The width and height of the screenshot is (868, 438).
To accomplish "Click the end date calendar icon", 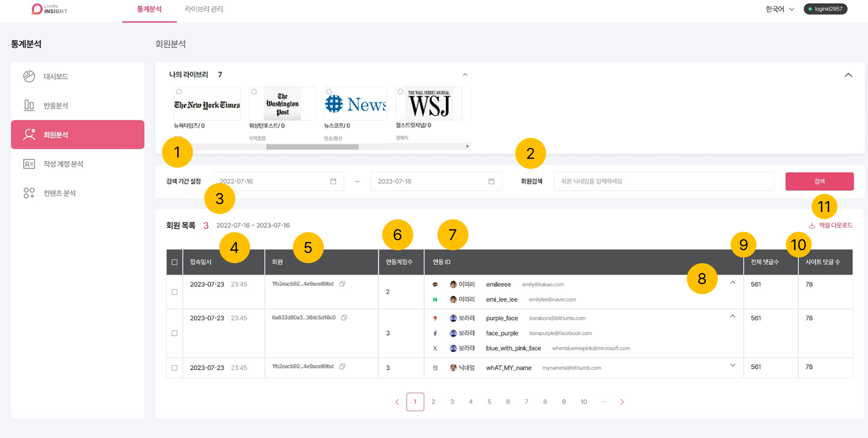I will pyautogui.click(x=491, y=181).
